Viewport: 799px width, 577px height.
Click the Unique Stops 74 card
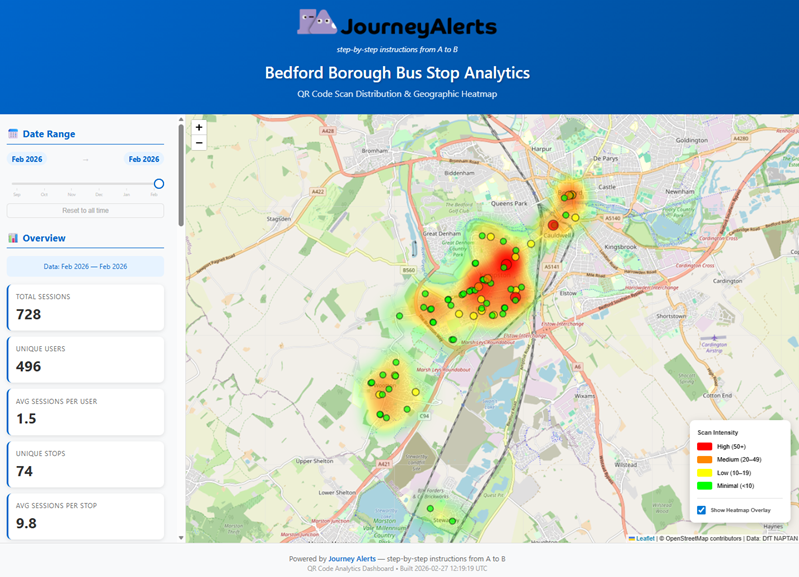pos(86,464)
